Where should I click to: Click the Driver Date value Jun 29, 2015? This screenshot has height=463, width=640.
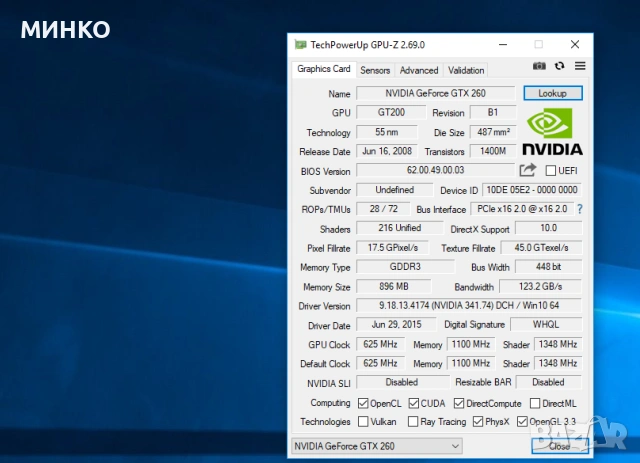point(396,325)
